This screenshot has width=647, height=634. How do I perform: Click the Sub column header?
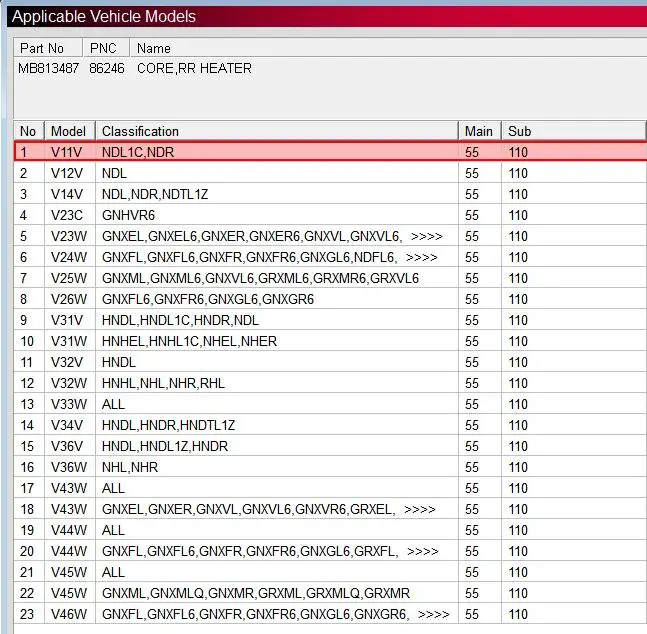coord(574,131)
